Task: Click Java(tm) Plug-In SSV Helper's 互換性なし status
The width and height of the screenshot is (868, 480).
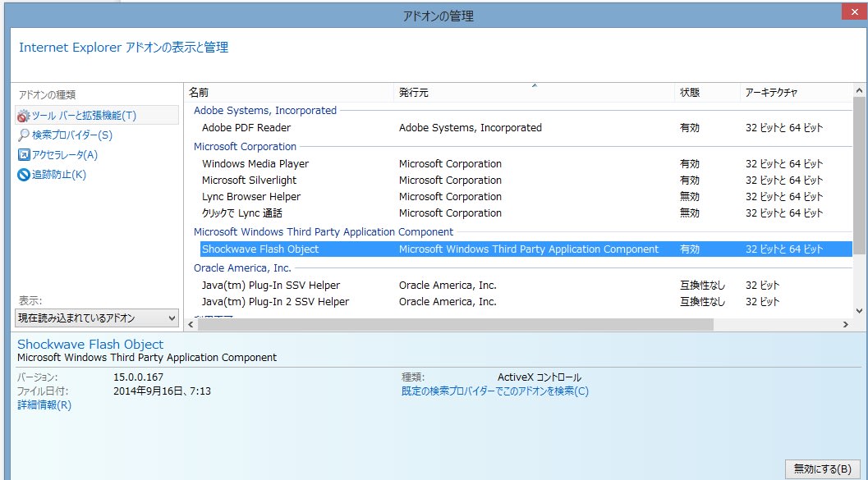Action: pyautogui.click(x=702, y=286)
